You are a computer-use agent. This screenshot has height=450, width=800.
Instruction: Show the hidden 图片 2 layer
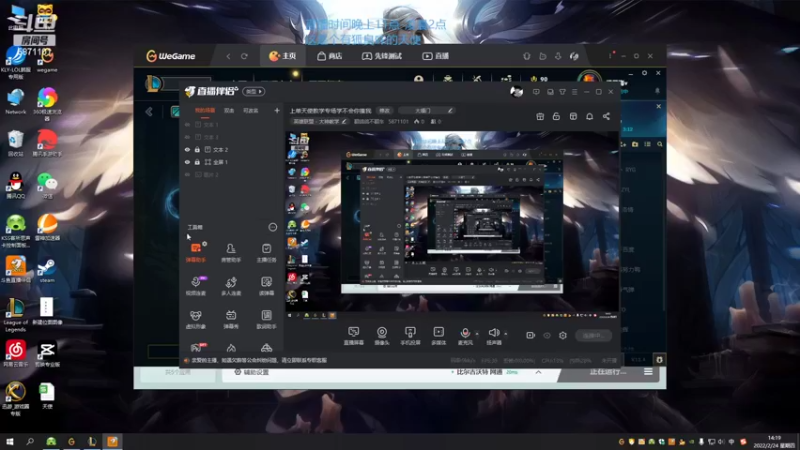(x=187, y=174)
